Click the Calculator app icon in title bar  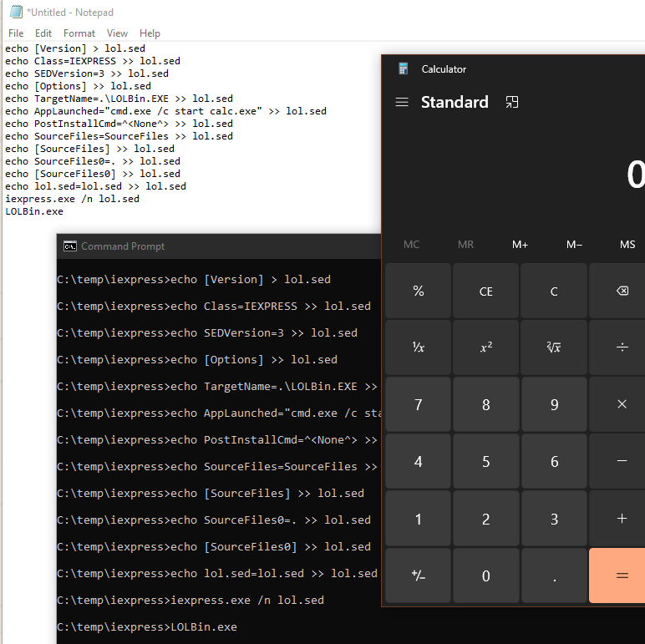403,68
